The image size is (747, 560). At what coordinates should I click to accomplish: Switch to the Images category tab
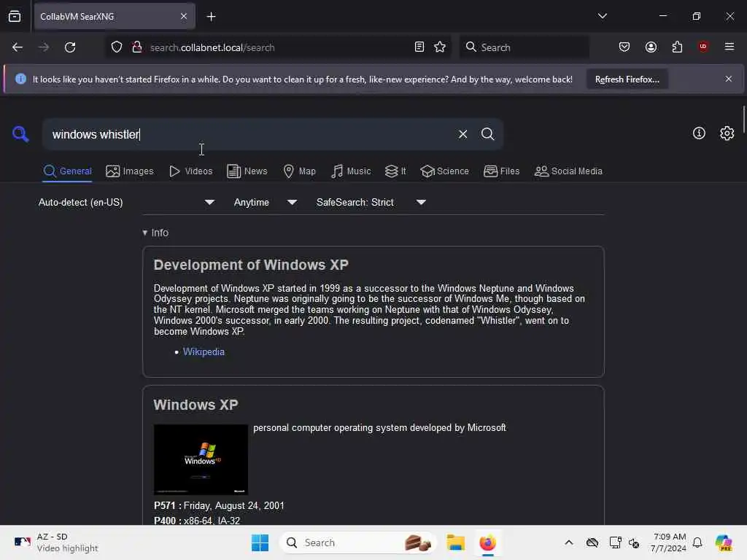point(130,171)
